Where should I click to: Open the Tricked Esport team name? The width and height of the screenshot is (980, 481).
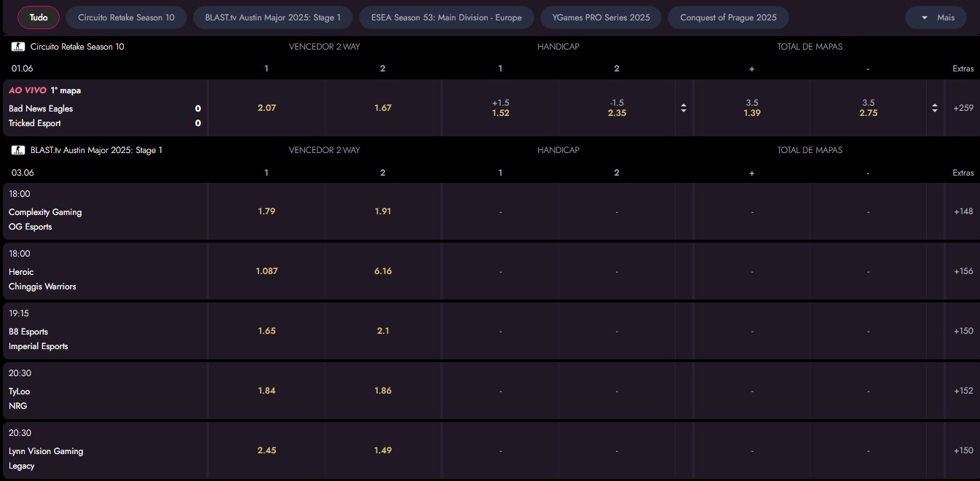tap(35, 123)
